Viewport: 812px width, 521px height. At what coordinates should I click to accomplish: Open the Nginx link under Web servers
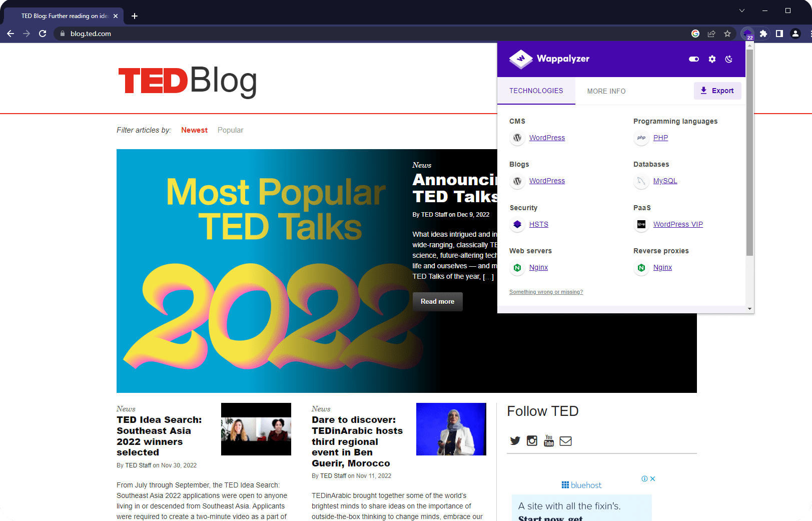(538, 267)
